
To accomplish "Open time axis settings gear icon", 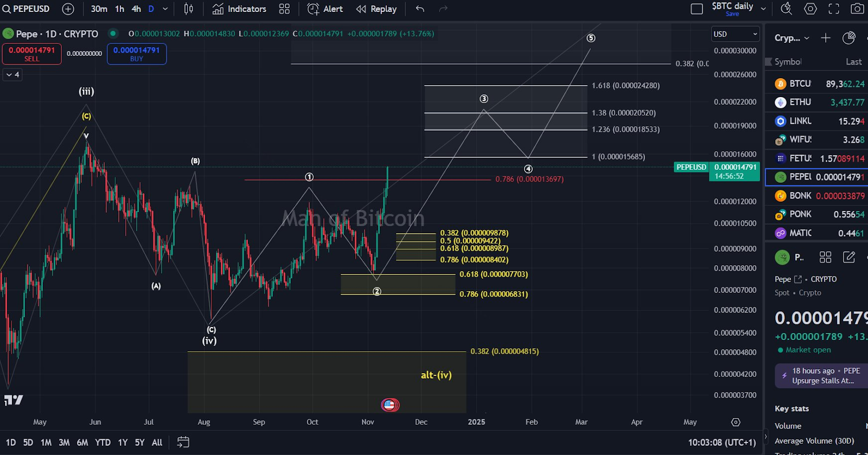I will click(x=736, y=422).
